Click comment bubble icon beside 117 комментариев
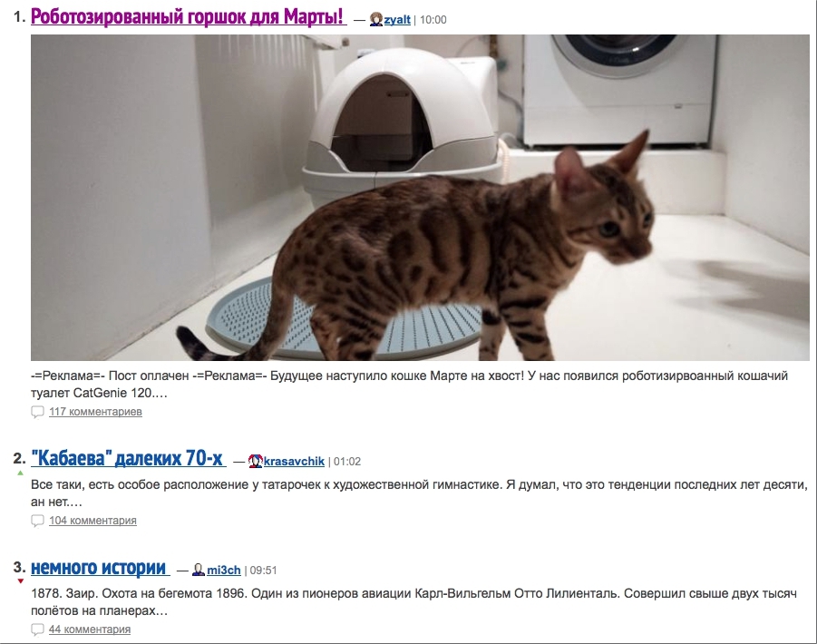Screen dimensions: 817x644 37,412
